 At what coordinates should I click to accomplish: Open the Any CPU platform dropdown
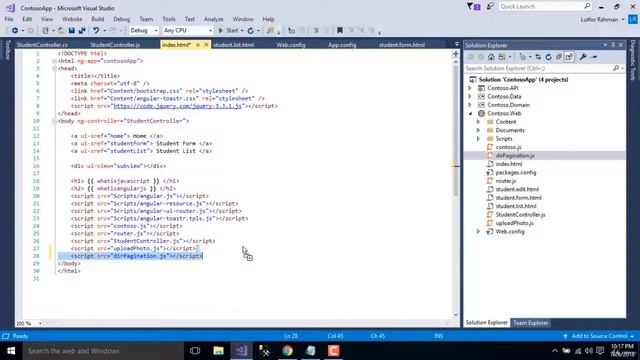tap(210, 31)
